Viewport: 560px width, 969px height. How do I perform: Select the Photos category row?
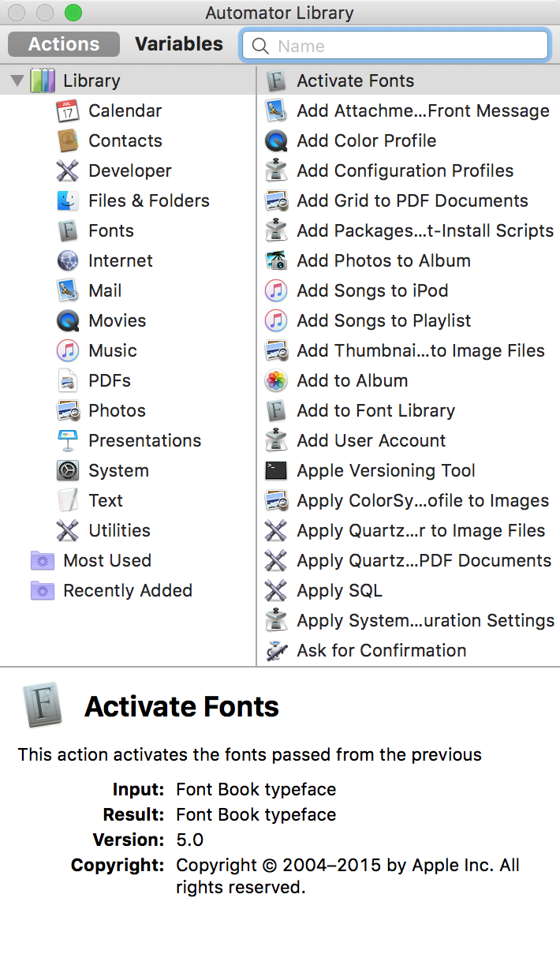128,410
